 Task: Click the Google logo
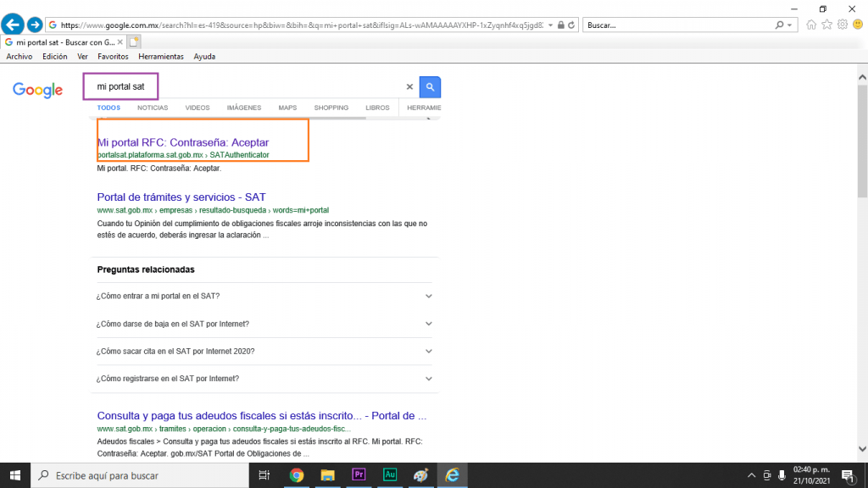[x=37, y=90]
